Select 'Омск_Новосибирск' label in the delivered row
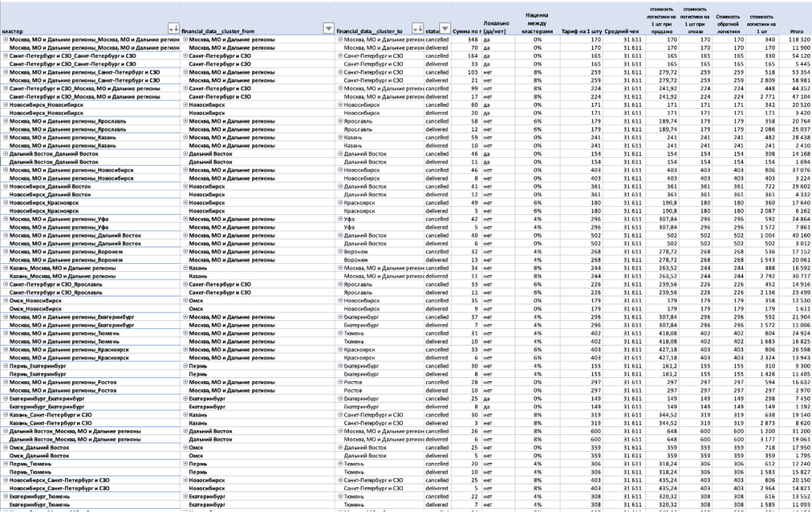This screenshot has width=812, height=512. tap(35, 308)
